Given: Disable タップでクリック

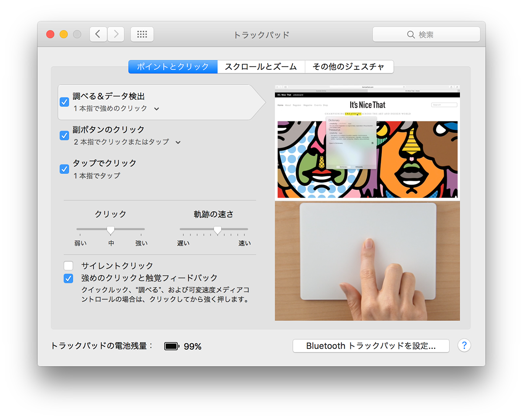Looking at the screenshot, I should click(64, 169).
